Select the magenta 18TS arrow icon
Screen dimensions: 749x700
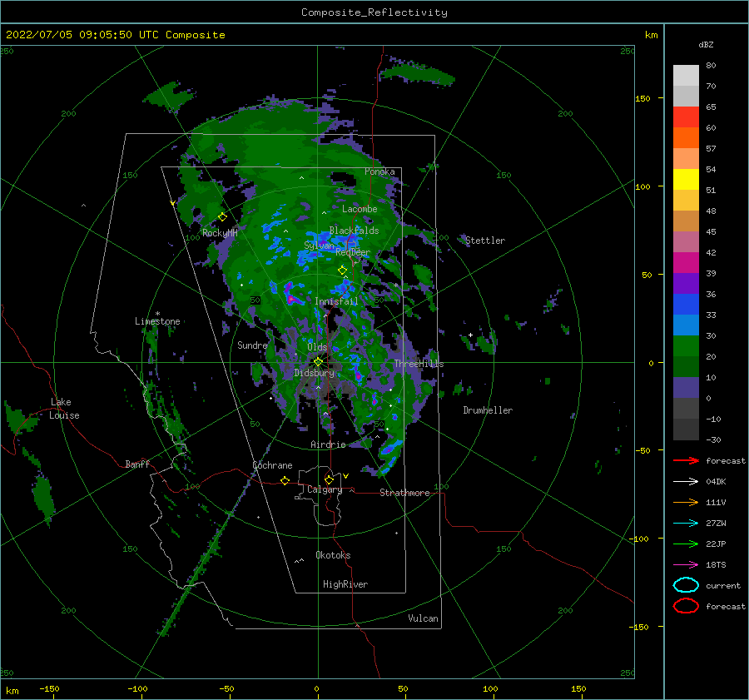click(x=686, y=565)
